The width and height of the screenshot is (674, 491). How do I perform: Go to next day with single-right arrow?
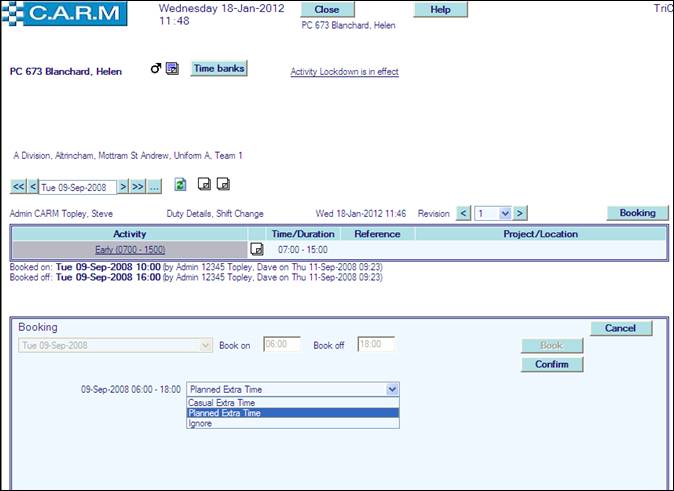pos(123,186)
